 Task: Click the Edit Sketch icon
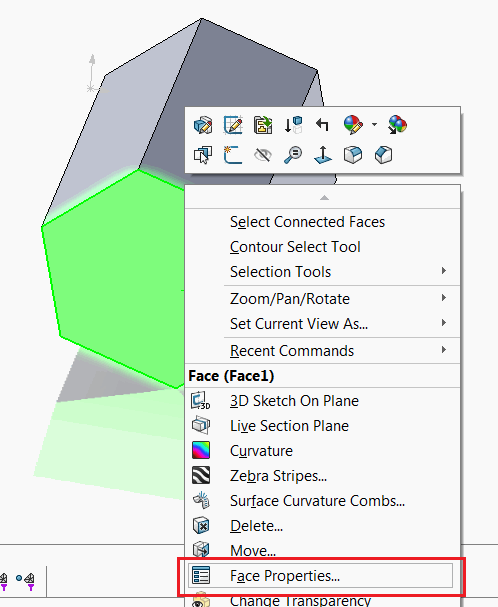tap(233, 125)
